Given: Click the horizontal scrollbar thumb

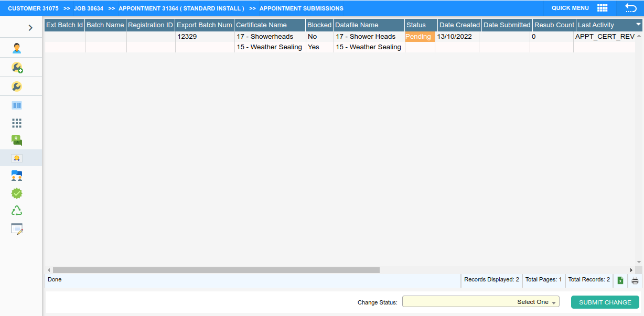Looking at the screenshot, I should (x=216, y=270).
